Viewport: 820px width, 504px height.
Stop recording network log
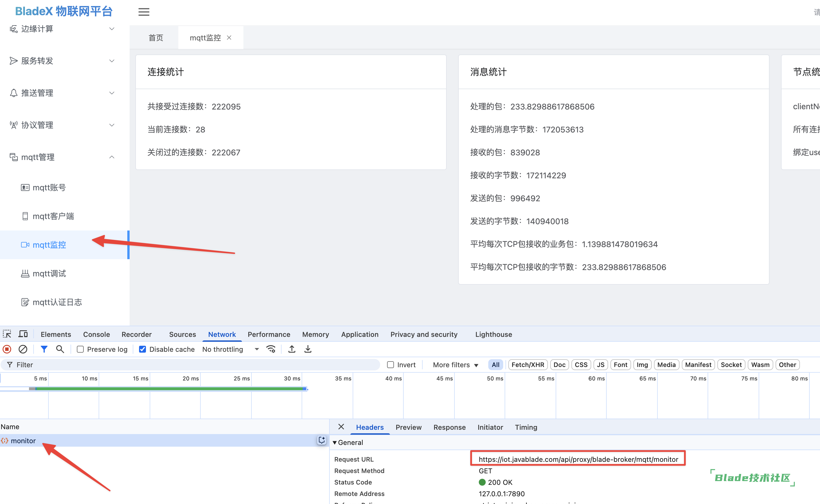coord(7,349)
